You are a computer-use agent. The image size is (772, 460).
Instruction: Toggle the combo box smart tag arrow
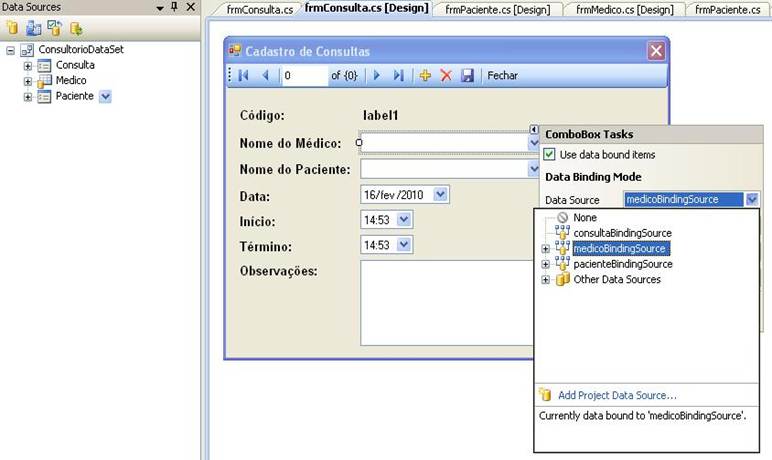click(534, 129)
